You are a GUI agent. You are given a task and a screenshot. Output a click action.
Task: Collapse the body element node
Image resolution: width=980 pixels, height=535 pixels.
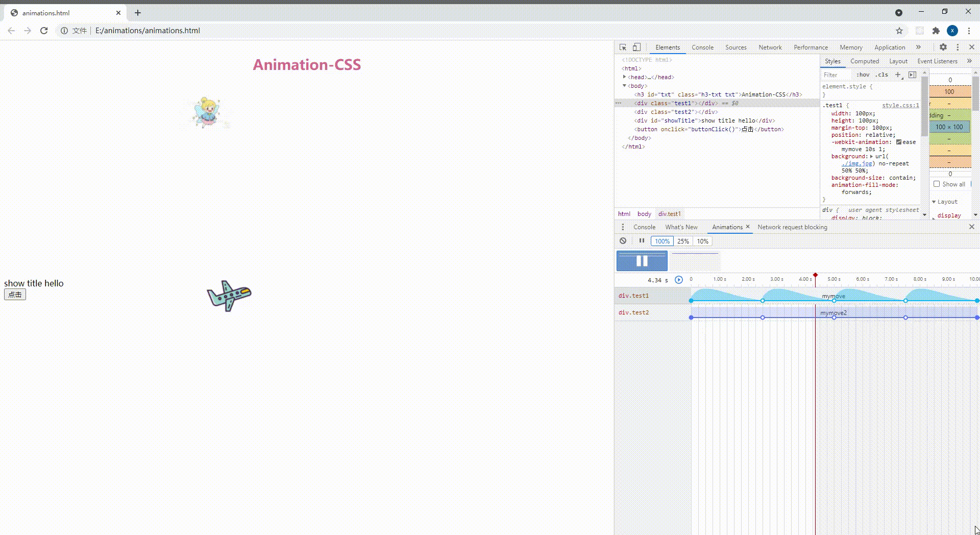[624, 86]
